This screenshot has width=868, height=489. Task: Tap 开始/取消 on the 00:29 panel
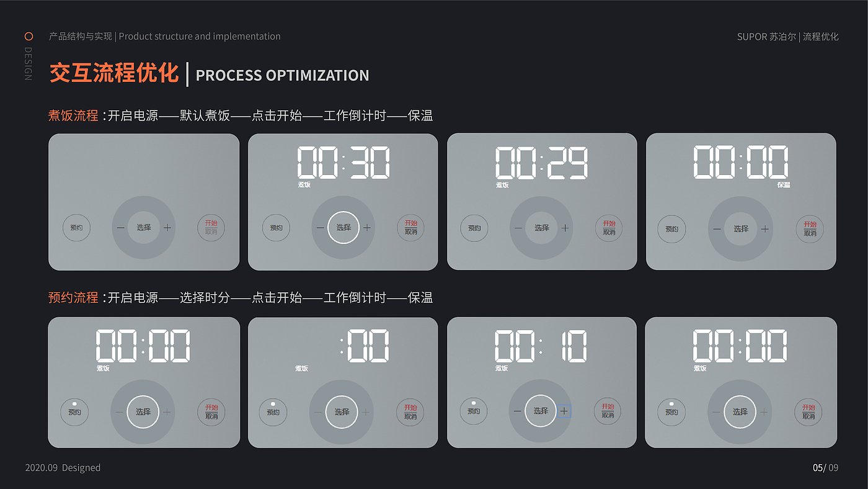pos(609,228)
